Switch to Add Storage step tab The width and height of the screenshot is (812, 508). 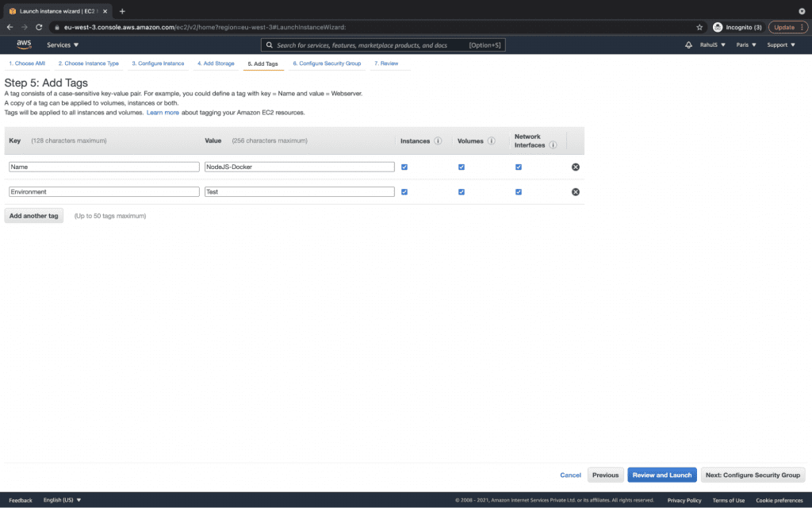pos(216,63)
